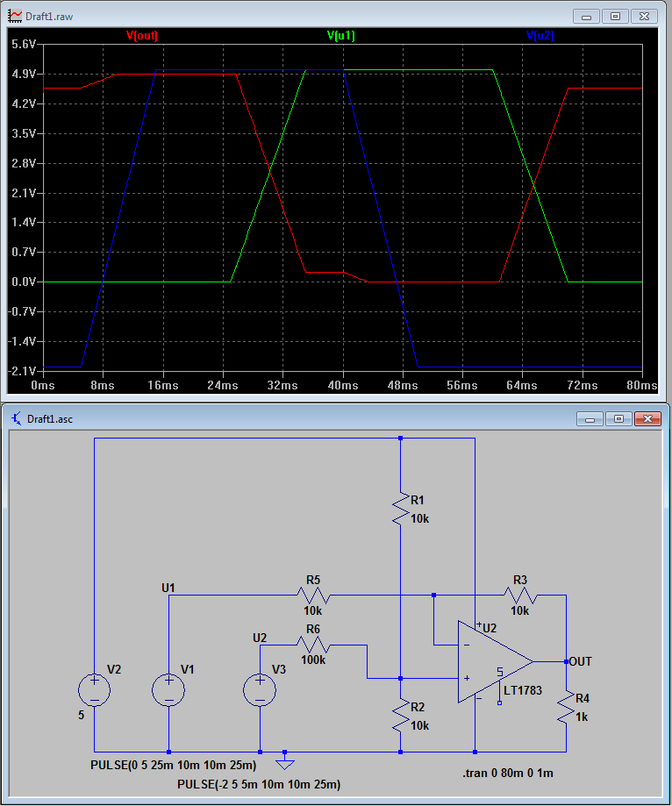Click the 4.9V vertical axis label
The height and width of the screenshot is (806, 672).
(x=24, y=74)
